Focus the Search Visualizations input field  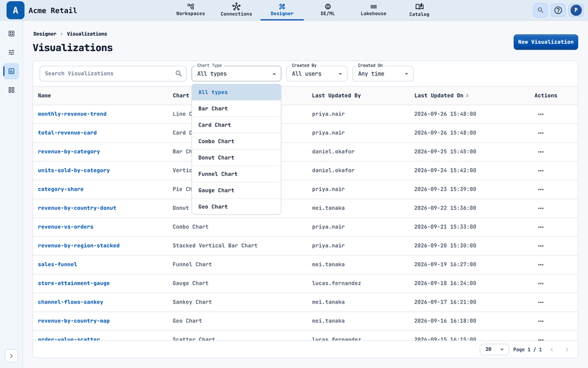113,74
